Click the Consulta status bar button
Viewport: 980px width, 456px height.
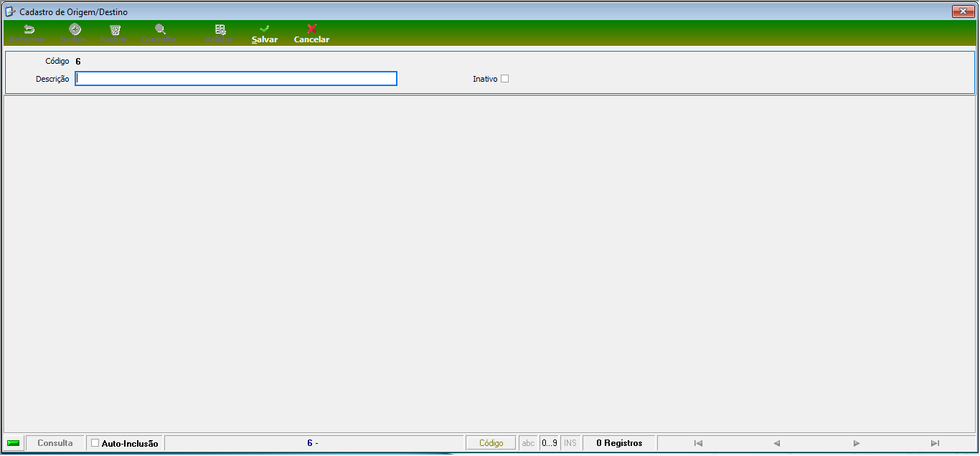point(55,443)
